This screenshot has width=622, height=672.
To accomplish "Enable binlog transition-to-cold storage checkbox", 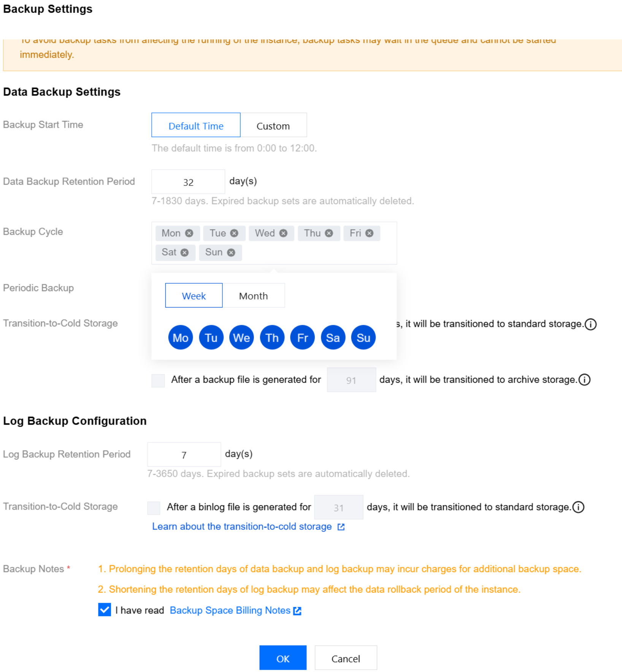I will tap(154, 507).
